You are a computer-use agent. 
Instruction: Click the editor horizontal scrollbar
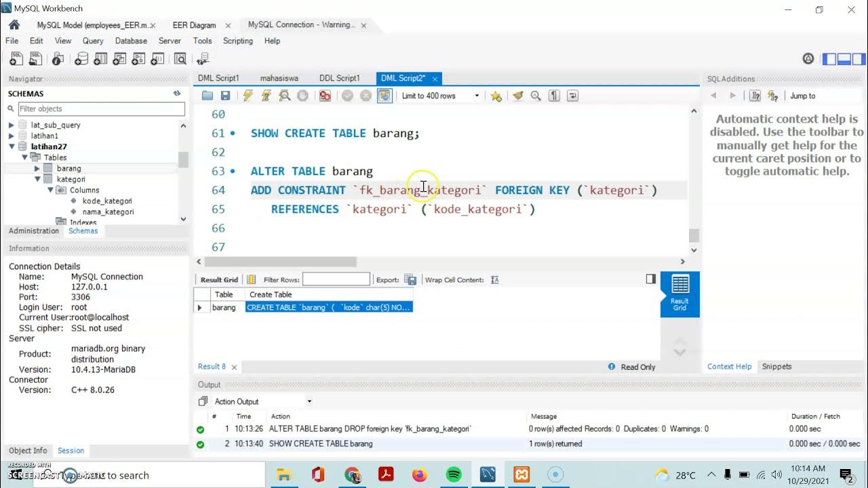pyautogui.click(x=280, y=262)
